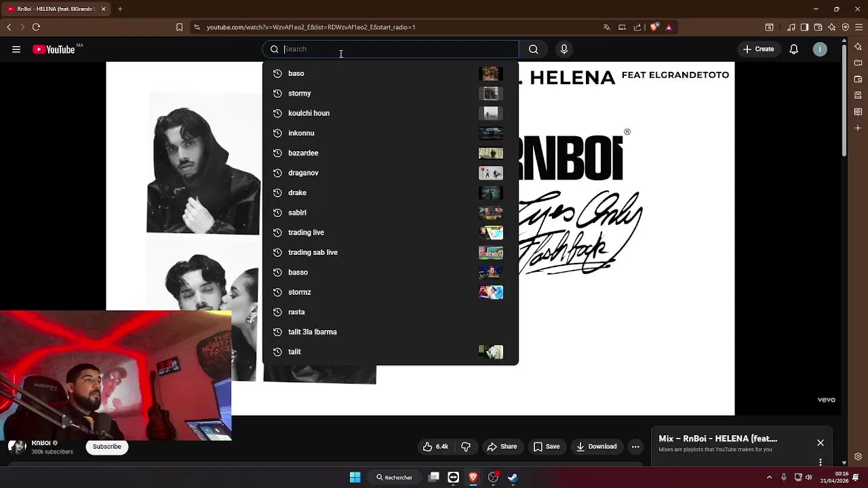Choose the 'sabiri' suggestion

pyautogui.click(x=391, y=212)
